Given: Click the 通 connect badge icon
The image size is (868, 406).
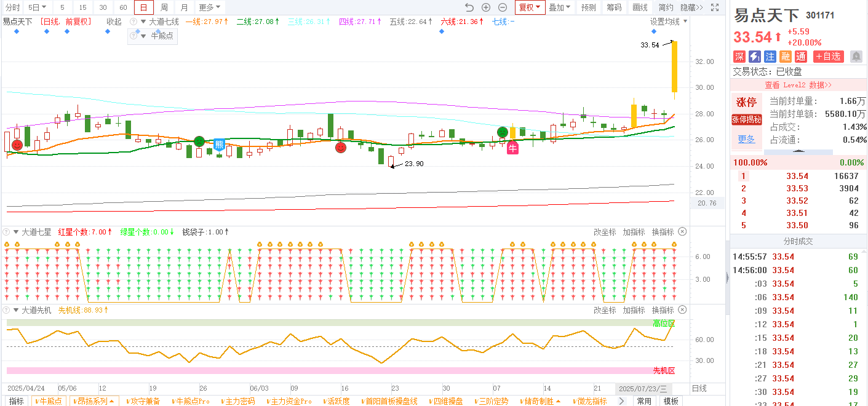Looking at the screenshot, I should click(x=801, y=57).
